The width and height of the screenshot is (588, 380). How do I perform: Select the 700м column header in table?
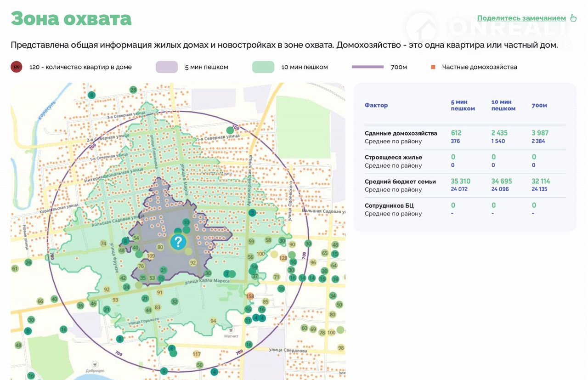539,105
